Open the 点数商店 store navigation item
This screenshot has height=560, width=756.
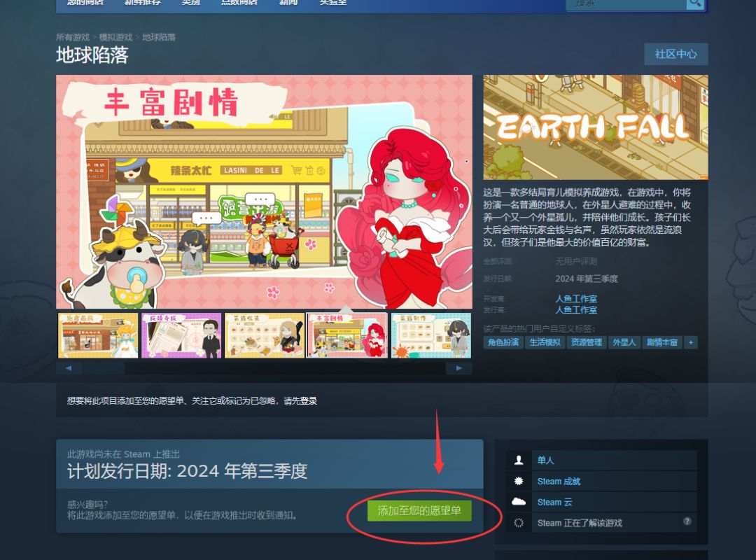coord(239,2)
